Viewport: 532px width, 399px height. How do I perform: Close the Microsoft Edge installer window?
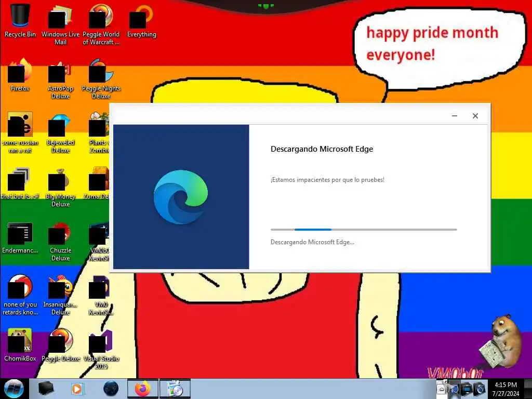[475, 116]
